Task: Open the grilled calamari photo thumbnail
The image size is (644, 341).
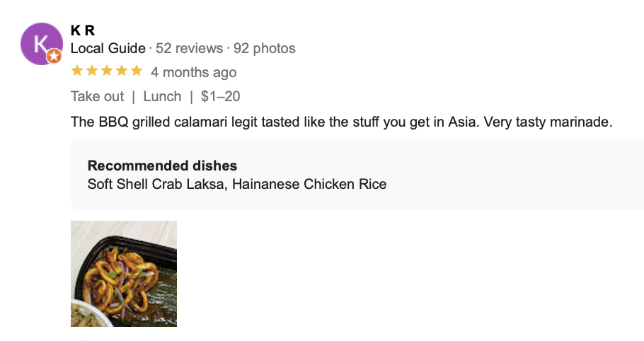Action: [x=124, y=274]
